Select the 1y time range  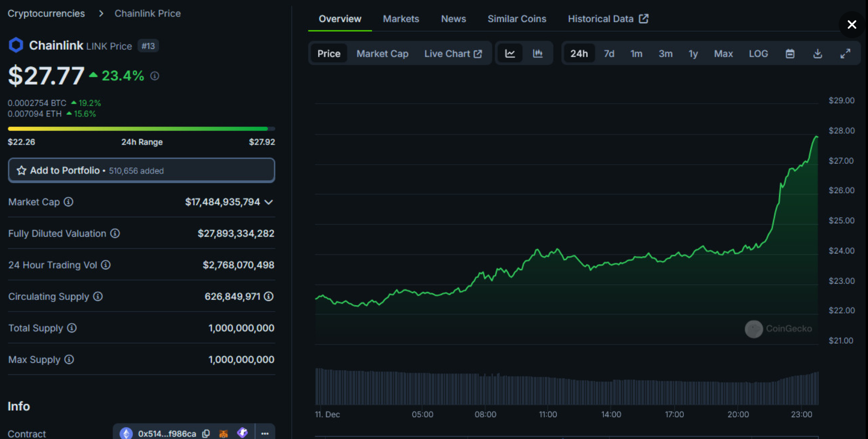[693, 53]
